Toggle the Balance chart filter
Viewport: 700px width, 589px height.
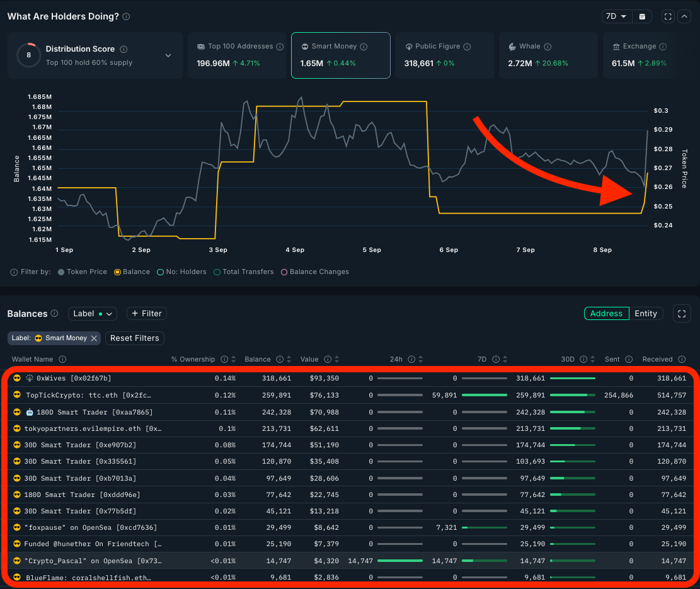(x=132, y=272)
